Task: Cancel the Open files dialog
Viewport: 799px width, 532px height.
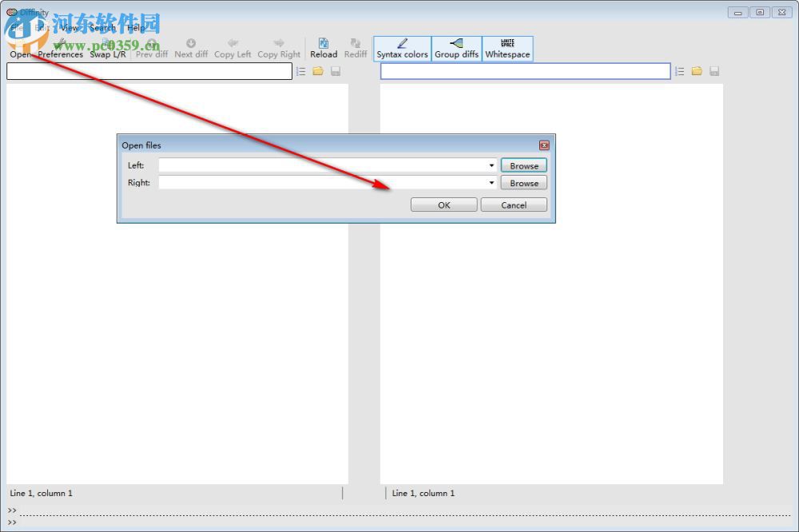Action: (x=514, y=204)
